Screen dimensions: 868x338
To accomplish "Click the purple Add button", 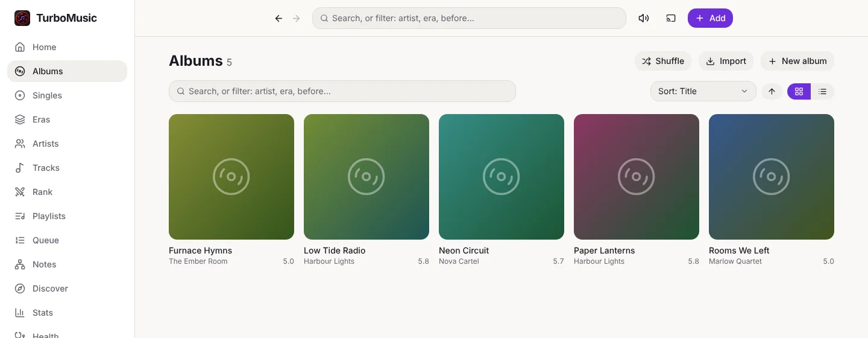I will click(710, 18).
